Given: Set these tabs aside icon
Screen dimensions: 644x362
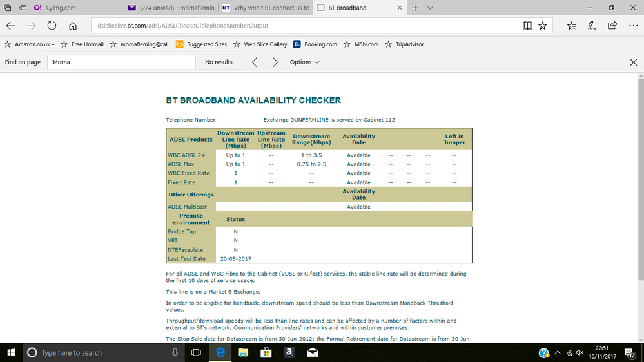Looking at the screenshot, I should click(x=23, y=8).
